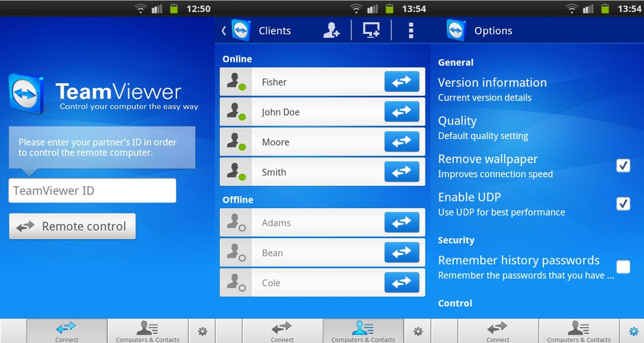Select Connect tab on the Options screen

pyautogui.click(x=498, y=331)
